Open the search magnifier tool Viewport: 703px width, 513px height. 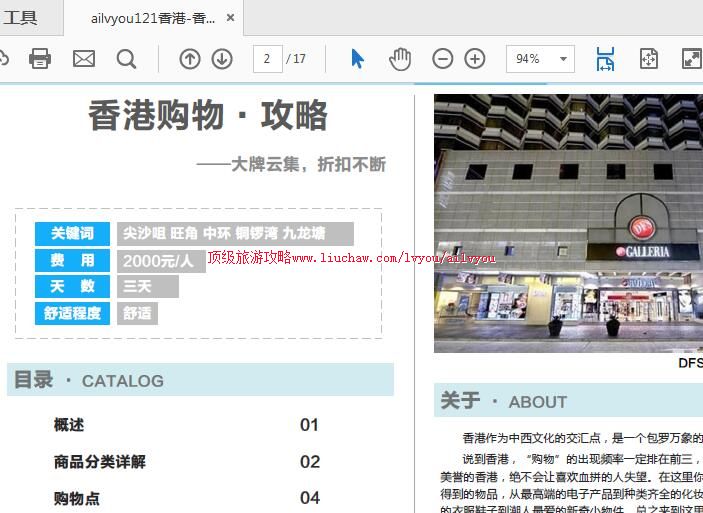pos(126,59)
